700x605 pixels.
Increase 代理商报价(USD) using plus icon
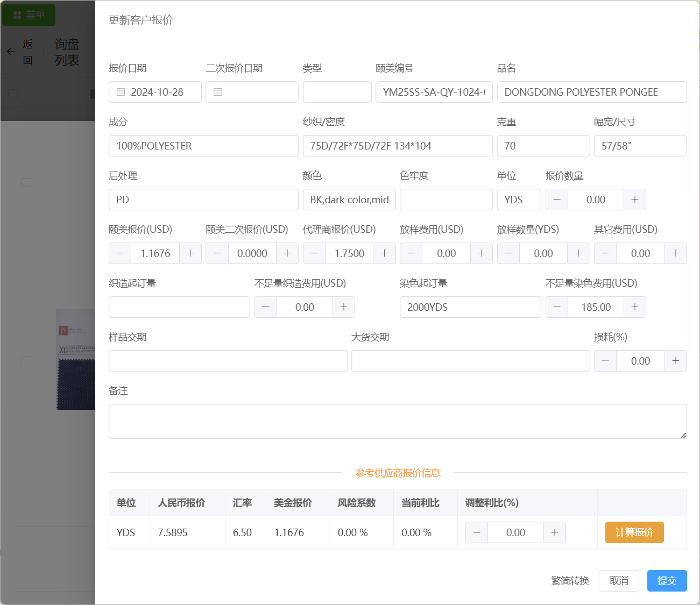tap(384, 253)
